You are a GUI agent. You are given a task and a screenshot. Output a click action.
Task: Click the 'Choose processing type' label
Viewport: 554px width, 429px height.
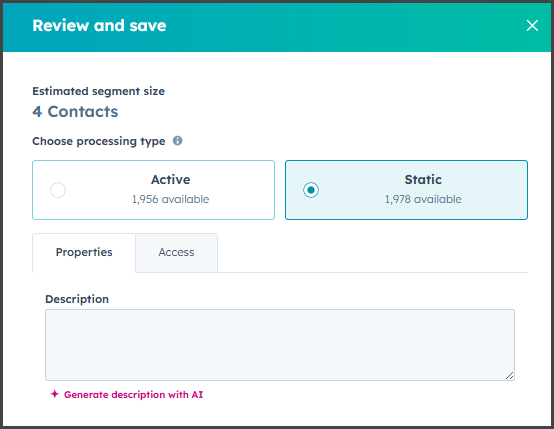[x=99, y=141]
